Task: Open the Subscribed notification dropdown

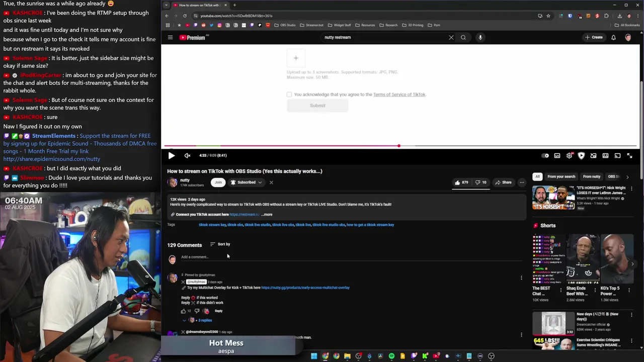Action: (247, 182)
